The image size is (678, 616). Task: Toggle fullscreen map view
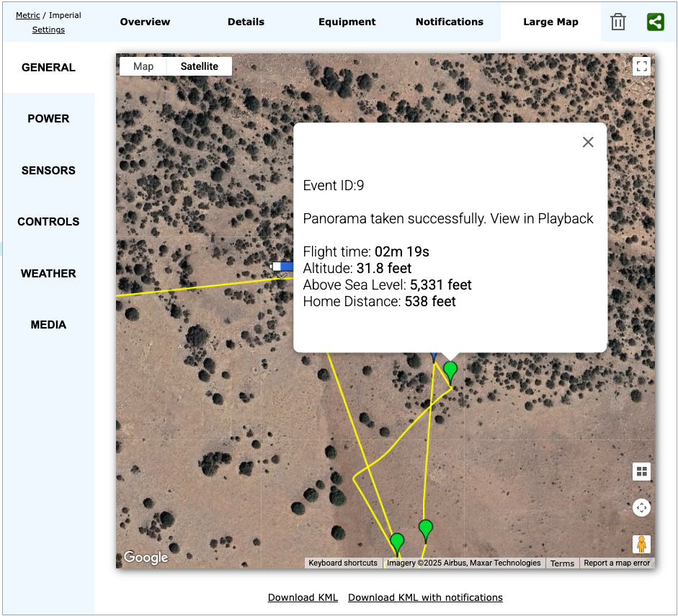click(x=641, y=67)
